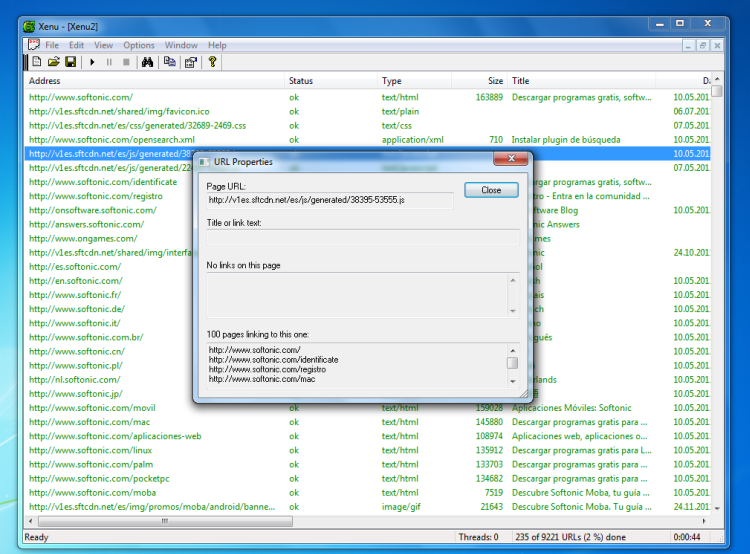Start checking with the play arrow icon
Screen dimensions: 750x554
[x=92, y=62]
